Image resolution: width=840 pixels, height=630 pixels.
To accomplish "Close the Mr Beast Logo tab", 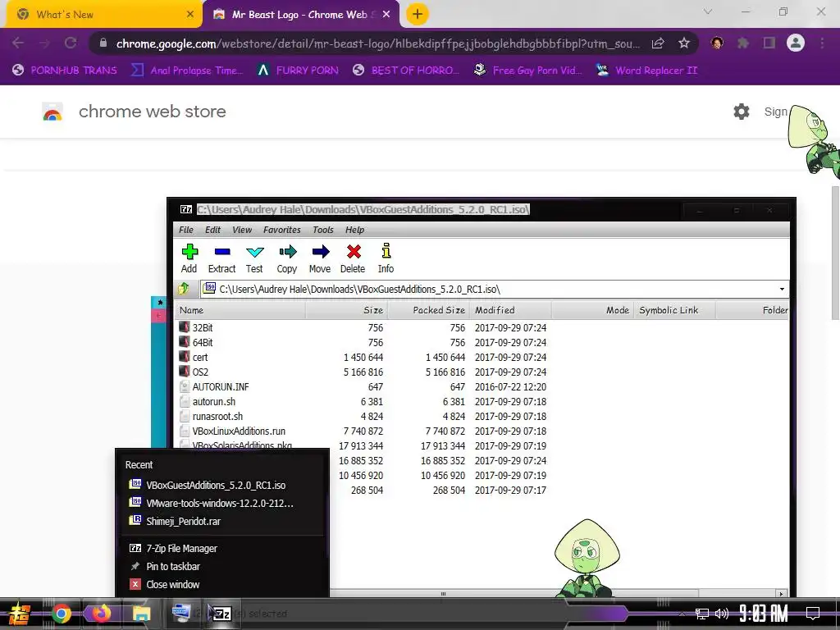I will [x=386, y=15].
